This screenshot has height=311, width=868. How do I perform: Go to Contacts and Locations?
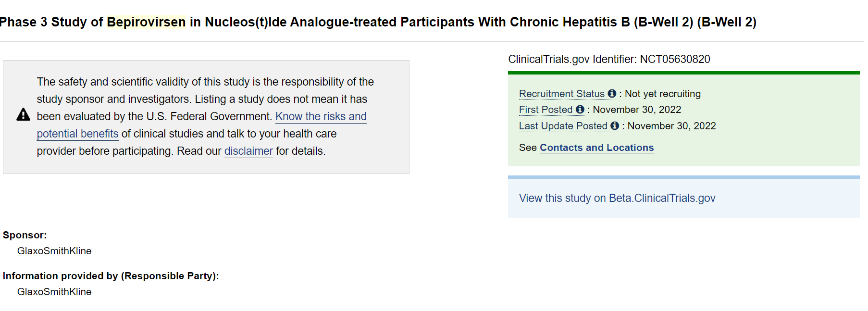pos(596,148)
